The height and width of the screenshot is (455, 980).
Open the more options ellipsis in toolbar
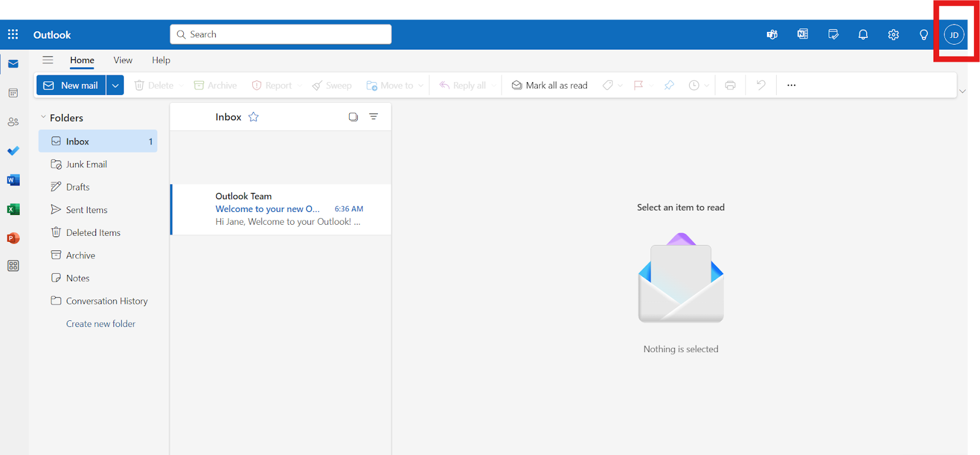pos(791,85)
